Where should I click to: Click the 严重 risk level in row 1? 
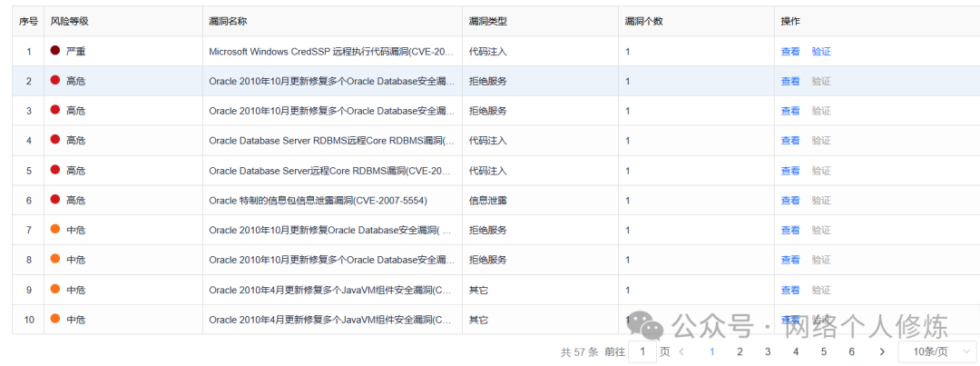coord(75,51)
